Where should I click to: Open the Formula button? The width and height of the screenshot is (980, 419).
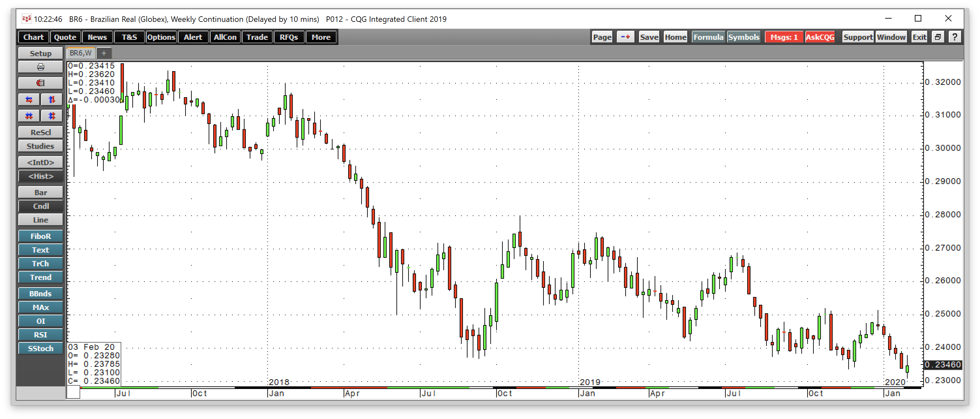pyautogui.click(x=708, y=37)
